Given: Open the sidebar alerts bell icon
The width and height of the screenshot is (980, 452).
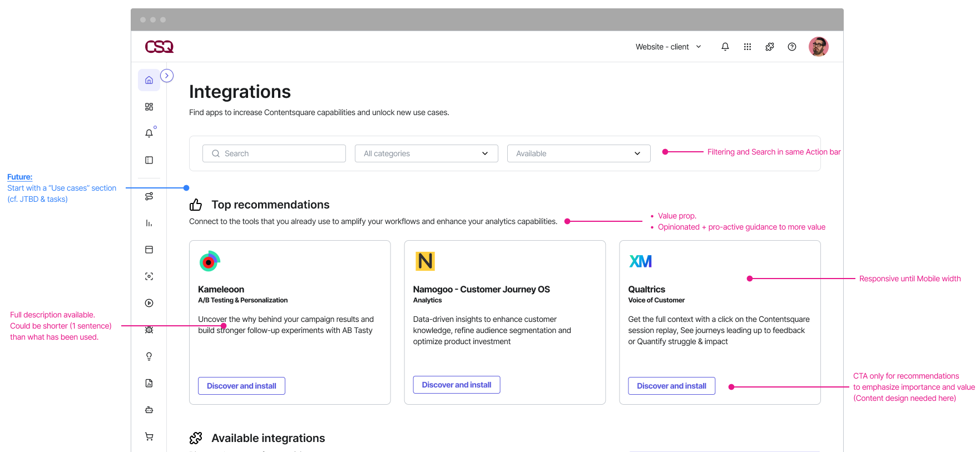Looking at the screenshot, I should 149,133.
